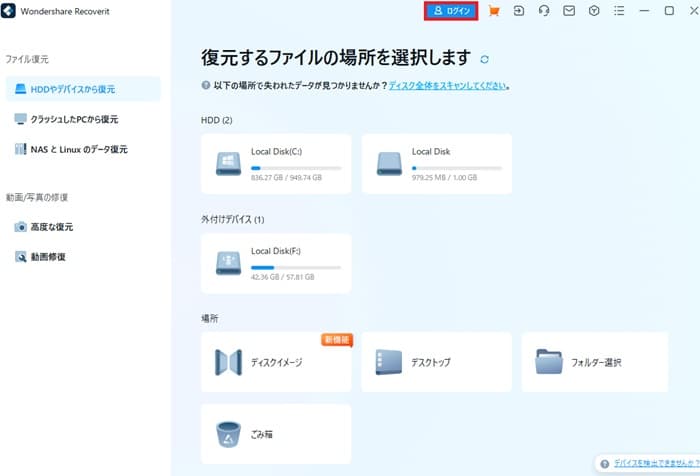Screen dimensions: 700x476
Task: Click the HDD (2) section heading
Action: click(217, 120)
